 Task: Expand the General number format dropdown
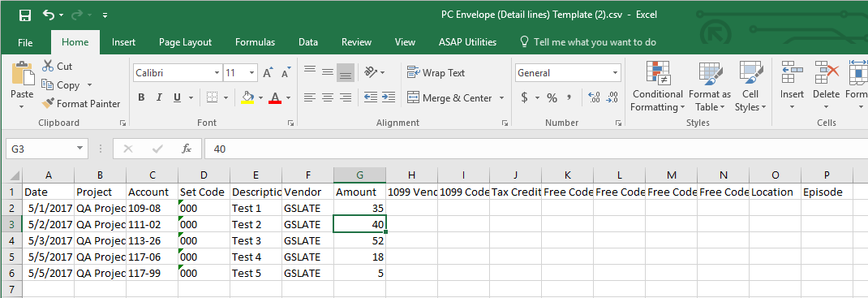pos(616,72)
